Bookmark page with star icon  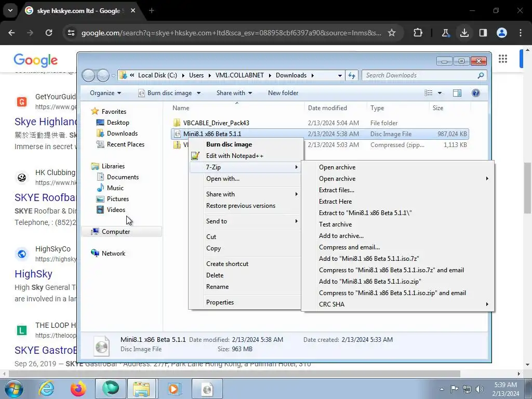pyautogui.click(x=392, y=33)
